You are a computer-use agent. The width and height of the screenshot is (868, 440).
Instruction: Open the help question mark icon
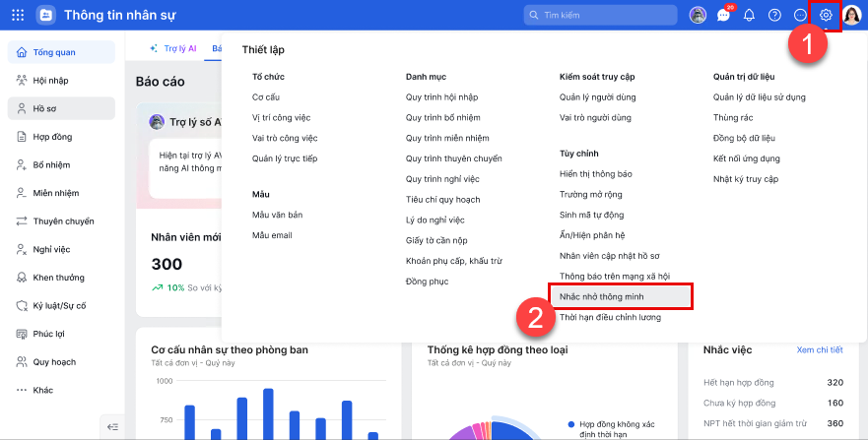click(774, 15)
